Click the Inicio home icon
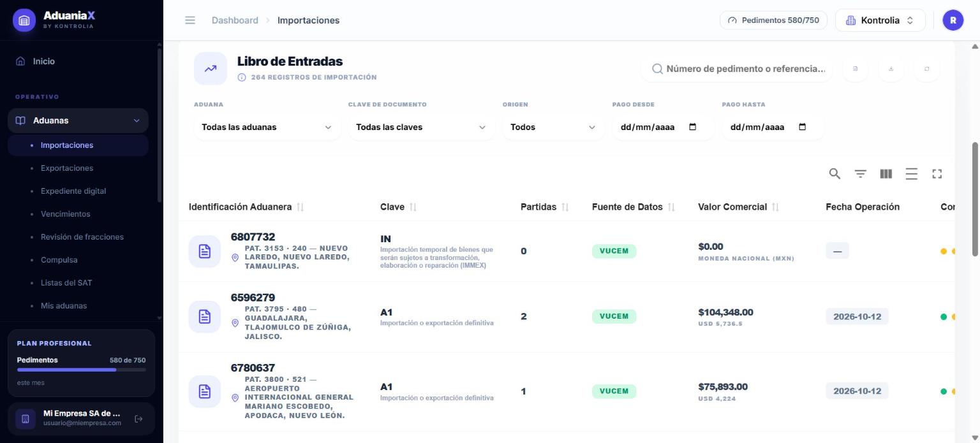 (20, 61)
